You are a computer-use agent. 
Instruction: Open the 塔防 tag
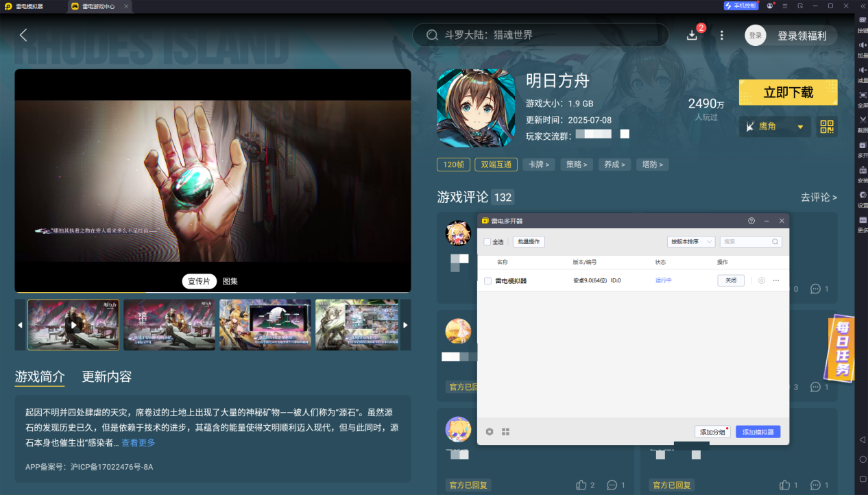(x=652, y=165)
